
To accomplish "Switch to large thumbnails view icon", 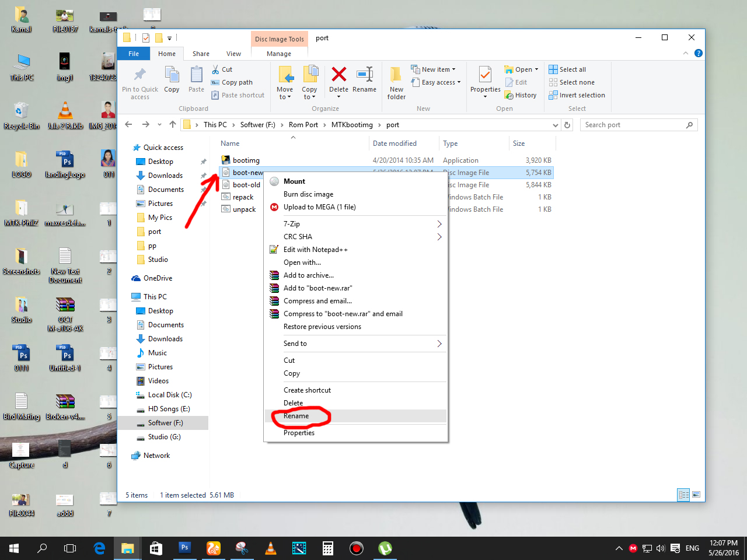I will pos(696,495).
